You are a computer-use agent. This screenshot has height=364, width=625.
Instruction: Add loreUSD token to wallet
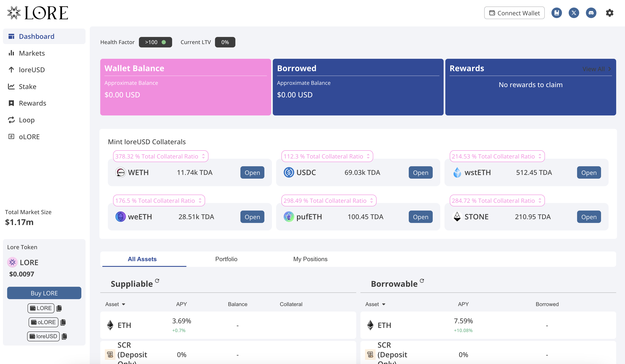[x=44, y=336]
